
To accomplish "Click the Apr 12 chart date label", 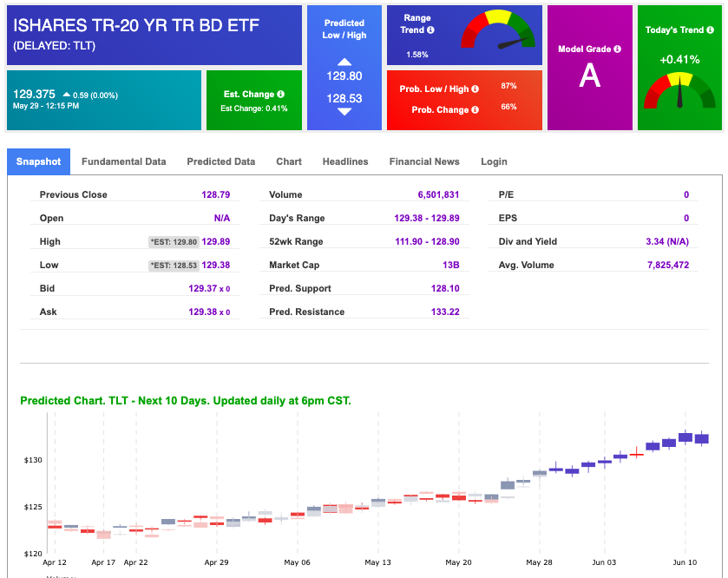I will pyautogui.click(x=55, y=562).
